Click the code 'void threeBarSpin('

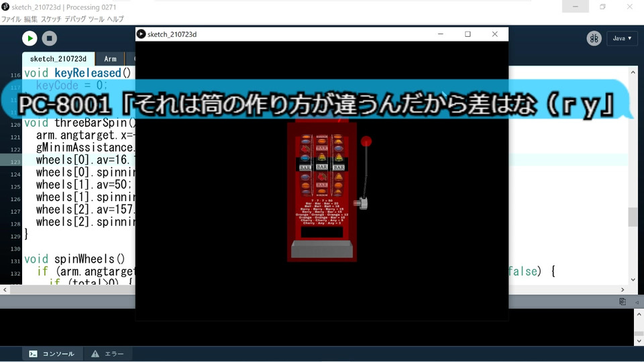[80, 123]
